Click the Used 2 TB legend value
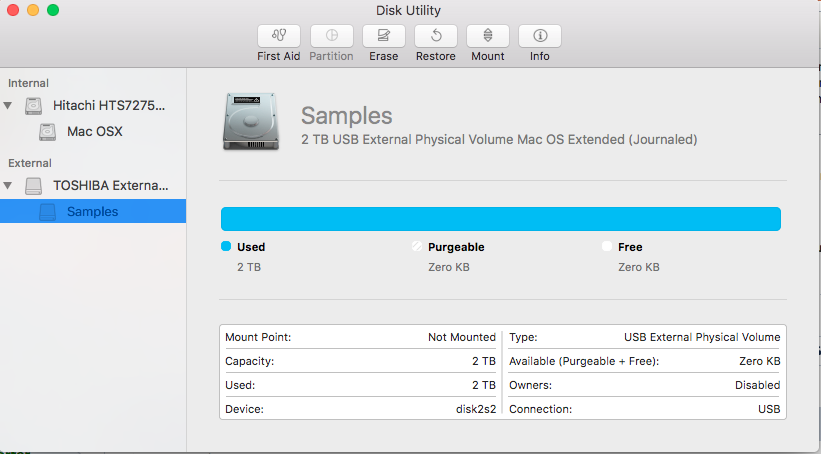This screenshot has height=454, width=821. tap(249, 267)
